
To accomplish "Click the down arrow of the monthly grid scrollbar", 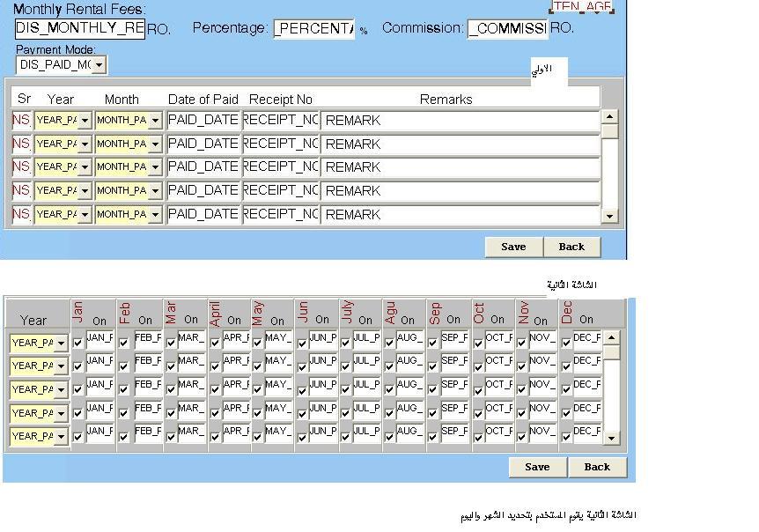I will pyautogui.click(x=612, y=438).
